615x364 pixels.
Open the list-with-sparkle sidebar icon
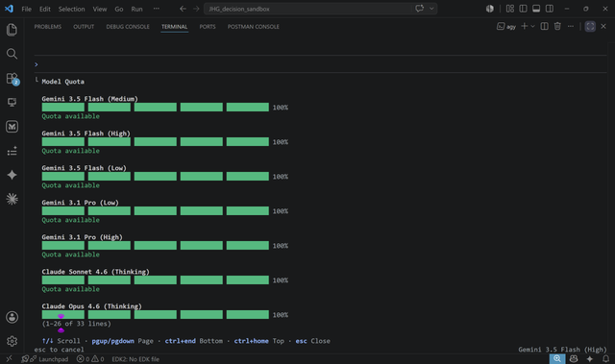pyautogui.click(x=12, y=151)
